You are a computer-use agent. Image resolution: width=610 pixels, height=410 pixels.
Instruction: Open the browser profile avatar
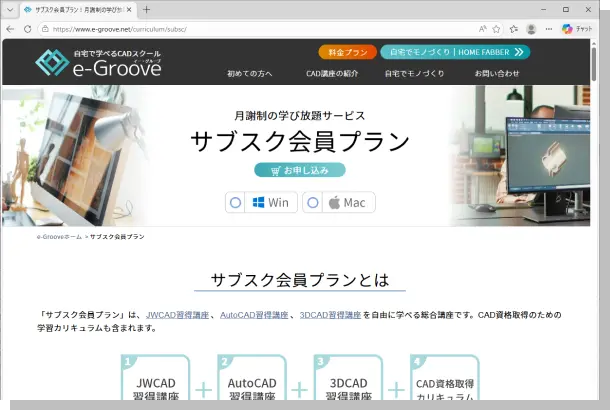[x=531, y=29]
